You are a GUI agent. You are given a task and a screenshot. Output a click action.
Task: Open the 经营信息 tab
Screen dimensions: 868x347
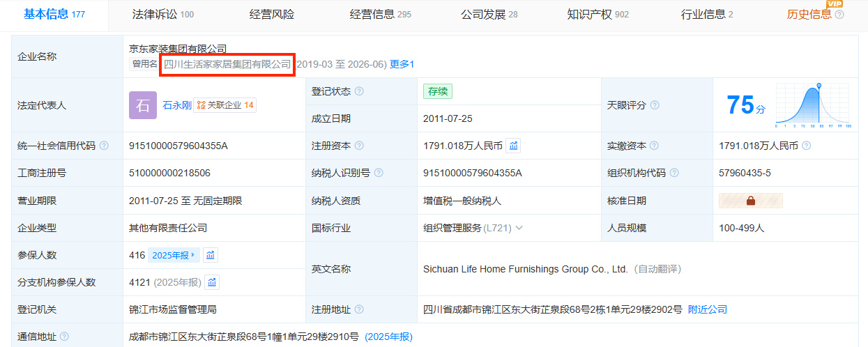(381, 14)
